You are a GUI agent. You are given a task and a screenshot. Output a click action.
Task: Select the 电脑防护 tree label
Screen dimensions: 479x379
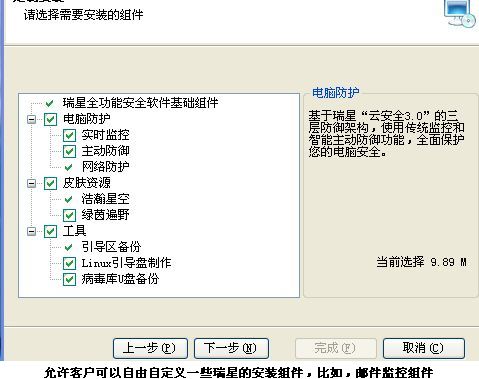tap(87, 119)
